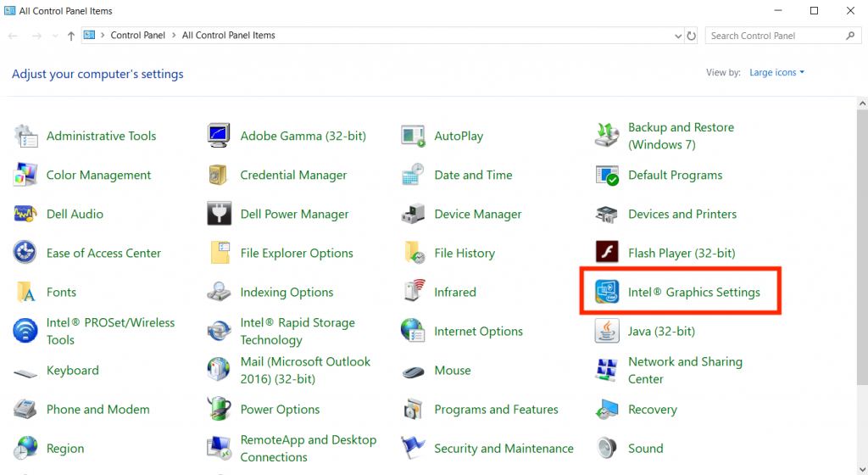This screenshot has width=868, height=475.
Task: Open the Region globe icon
Action: (x=25, y=449)
